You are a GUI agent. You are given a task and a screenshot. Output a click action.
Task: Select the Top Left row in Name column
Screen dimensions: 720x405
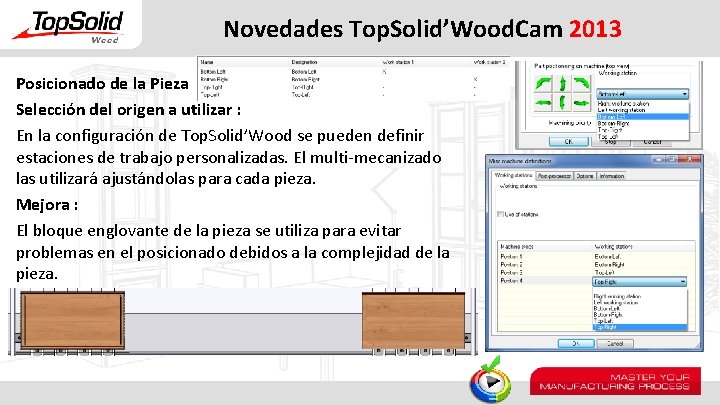(x=210, y=95)
